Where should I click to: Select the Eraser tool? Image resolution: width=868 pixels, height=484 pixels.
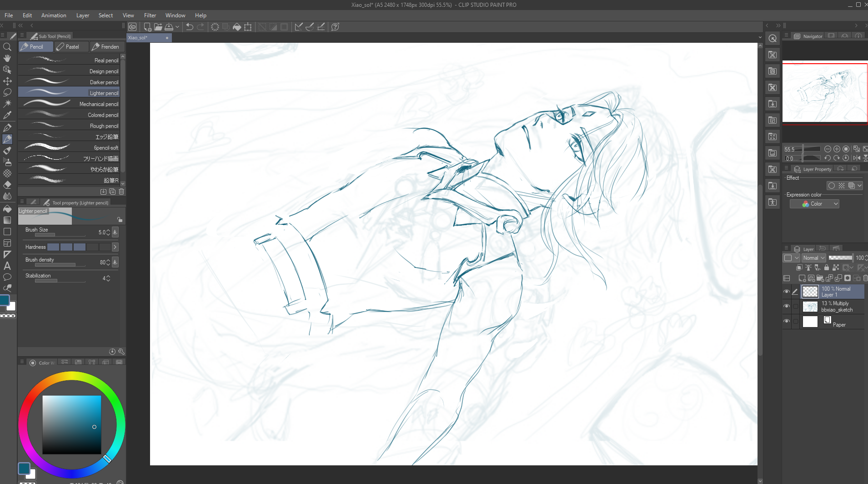click(x=7, y=185)
